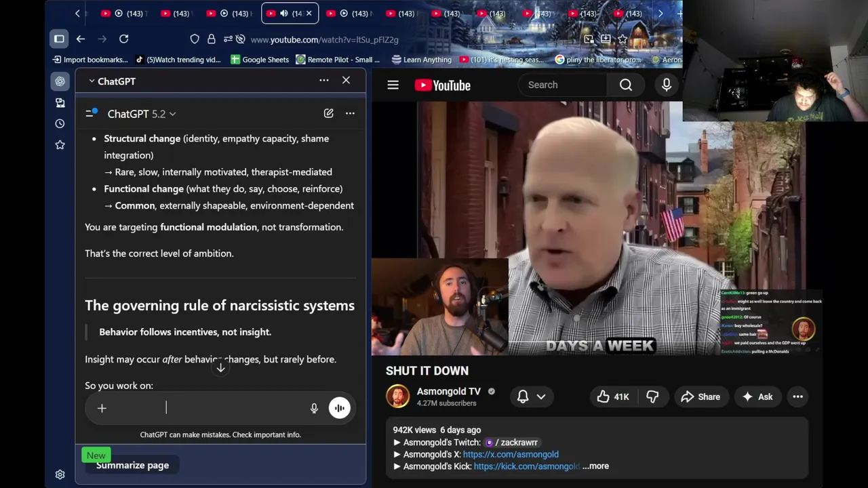Open the History clock icon in sidebar
Screen dimensions: 868x488
coord(60,123)
